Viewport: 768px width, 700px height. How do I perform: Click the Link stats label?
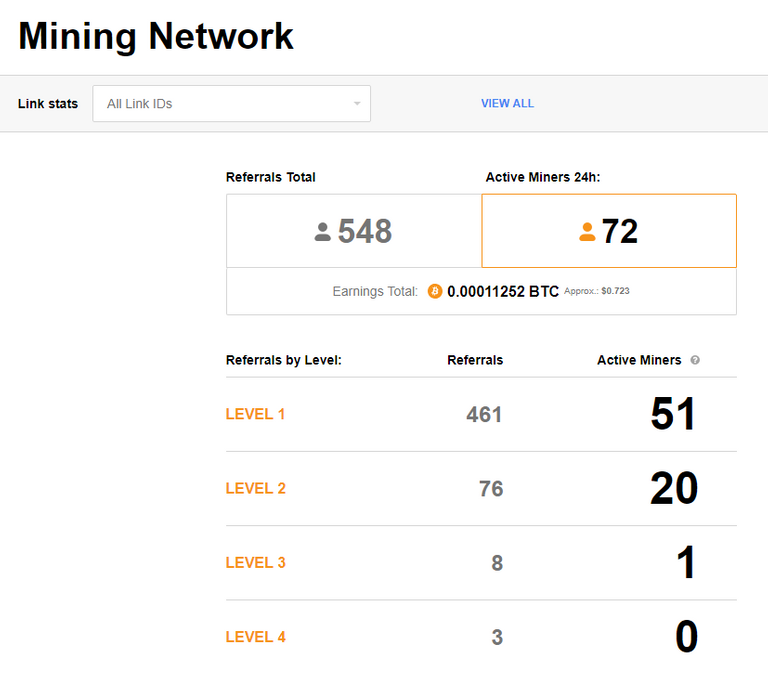(48, 104)
